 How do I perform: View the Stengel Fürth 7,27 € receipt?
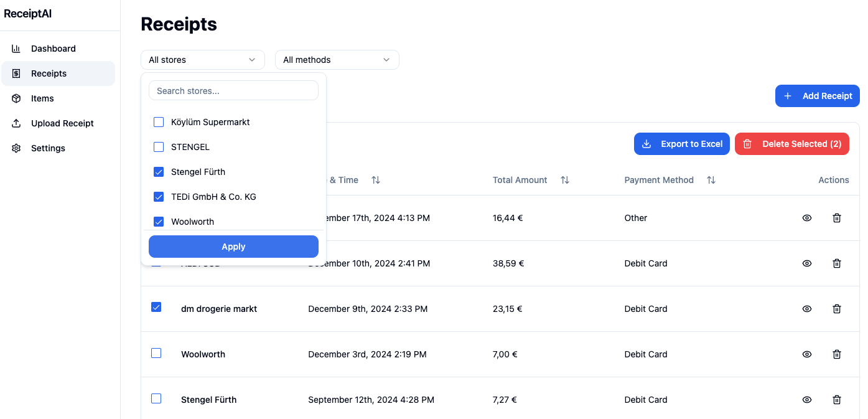pyautogui.click(x=807, y=400)
